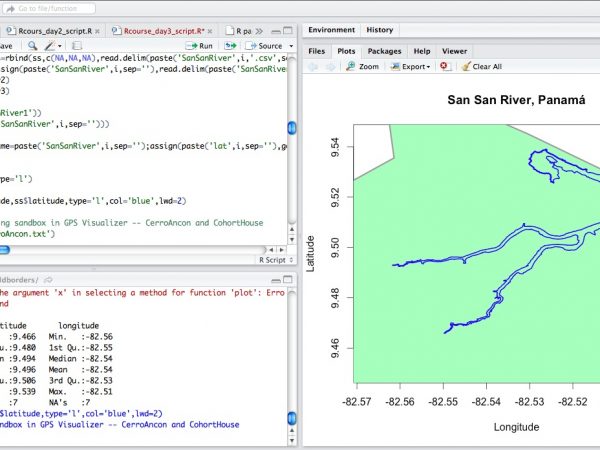Open the Packages tab
Viewport: 600px width, 450px height.
[384, 50]
